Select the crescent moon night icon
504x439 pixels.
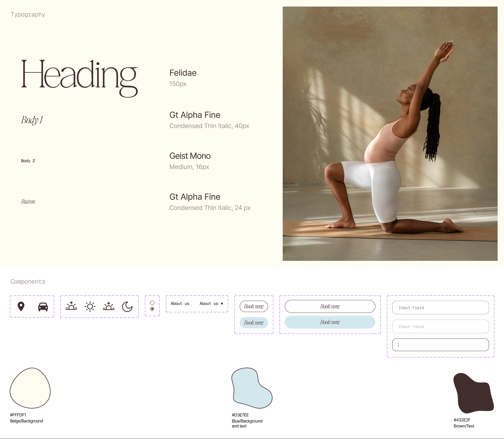[127, 307]
